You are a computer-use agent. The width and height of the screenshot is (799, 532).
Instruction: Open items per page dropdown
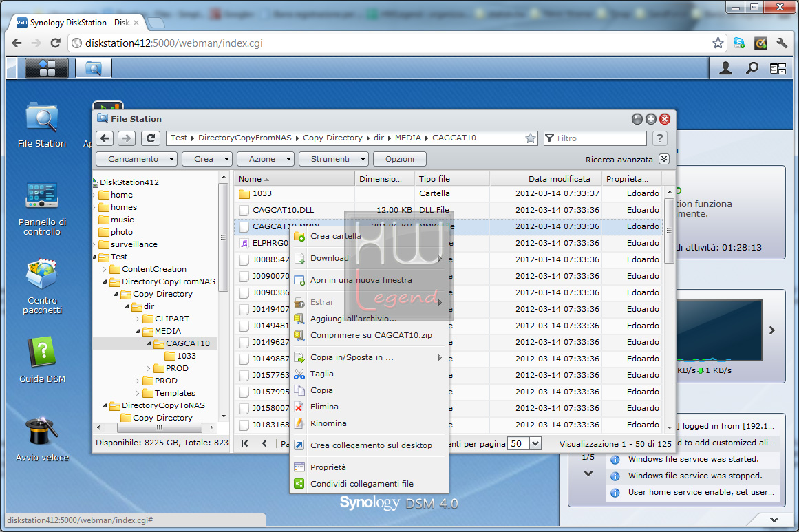[x=535, y=443]
